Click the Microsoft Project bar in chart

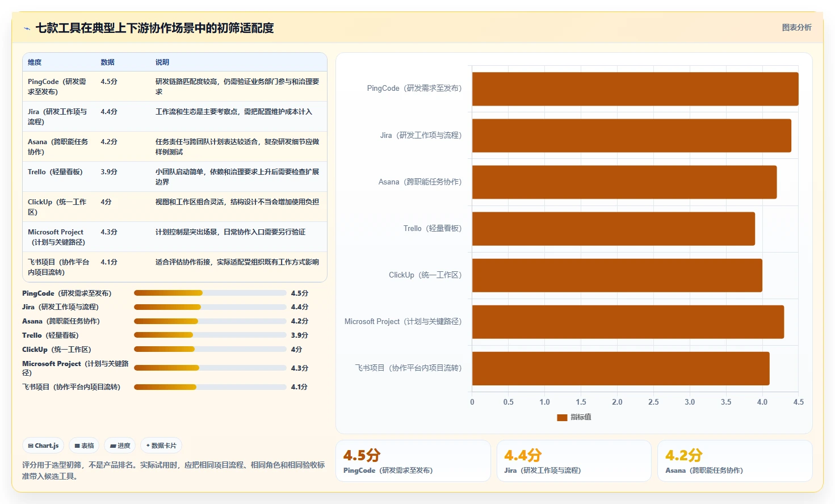[x=628, y=322]
